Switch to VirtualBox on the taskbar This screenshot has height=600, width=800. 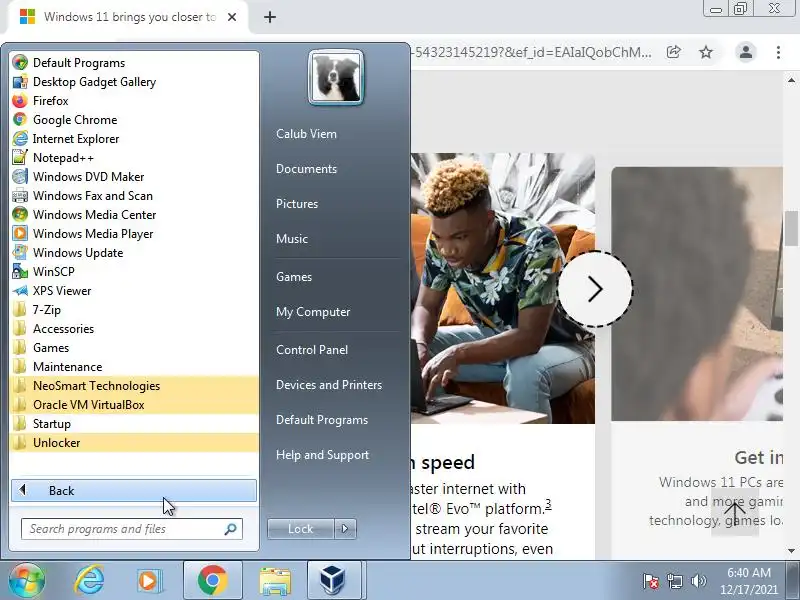[x=333, y=581]
